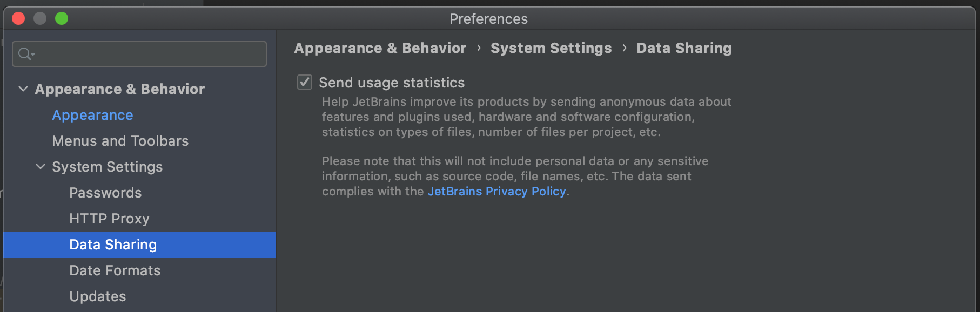
Task: Collapse the Appearance & Behavior chevron
Action: pyautogui.click(x=23, y=89)
